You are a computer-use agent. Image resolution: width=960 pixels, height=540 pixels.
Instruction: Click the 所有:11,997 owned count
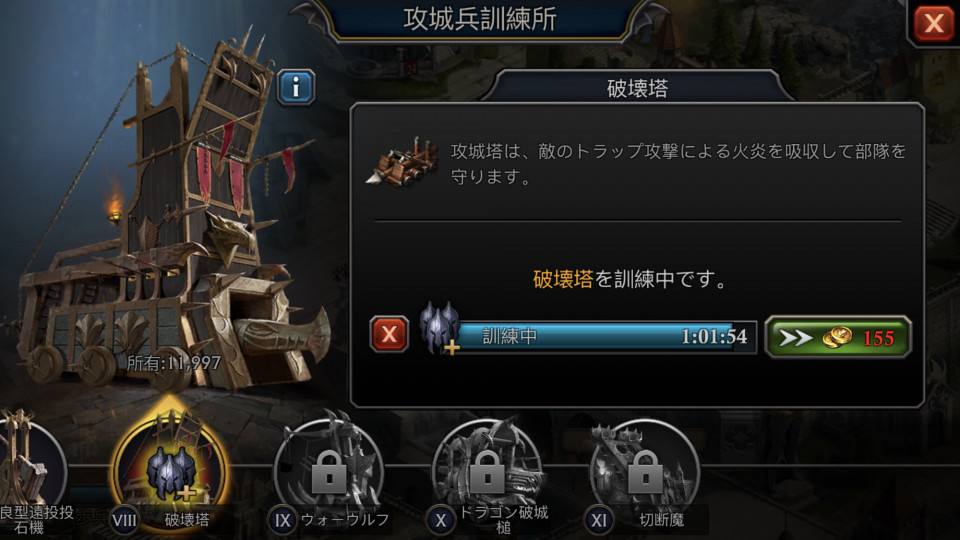pyautogui.click(x=173, y=363)
